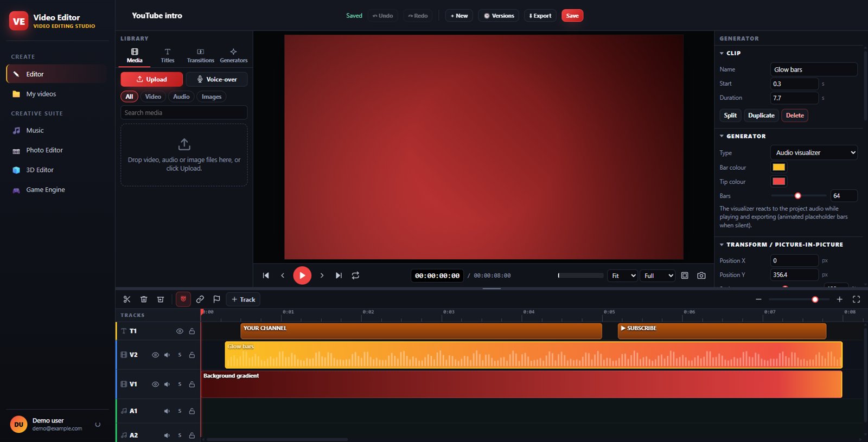The height and width of the screenshot is (442, 868).
Task: Zoom out the timeline with minus icon
Action: point(758,299)
